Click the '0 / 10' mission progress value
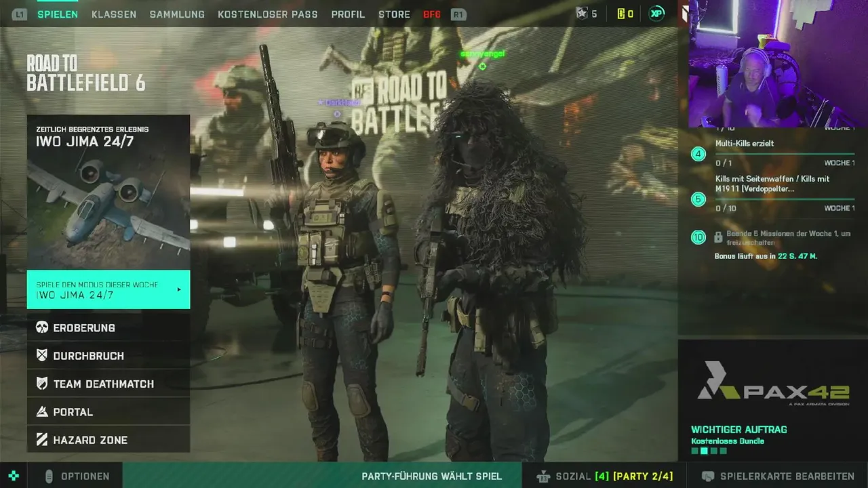The width and height of the screenshot is (868, 488). 726,208
